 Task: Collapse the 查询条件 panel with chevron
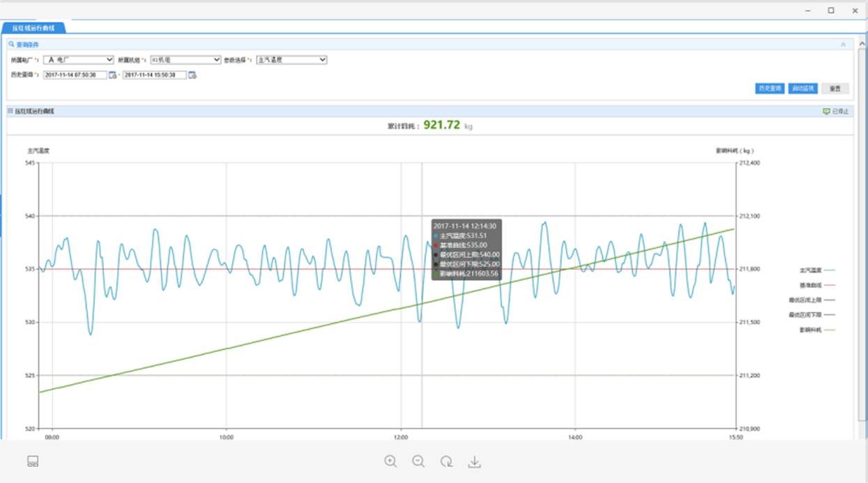point(843,45)
